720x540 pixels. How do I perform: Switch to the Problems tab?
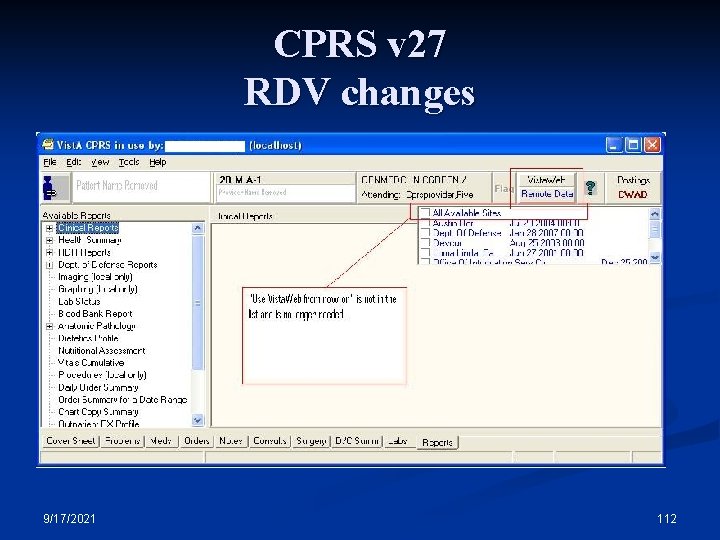pyautogui.click(x=122, y=441)
